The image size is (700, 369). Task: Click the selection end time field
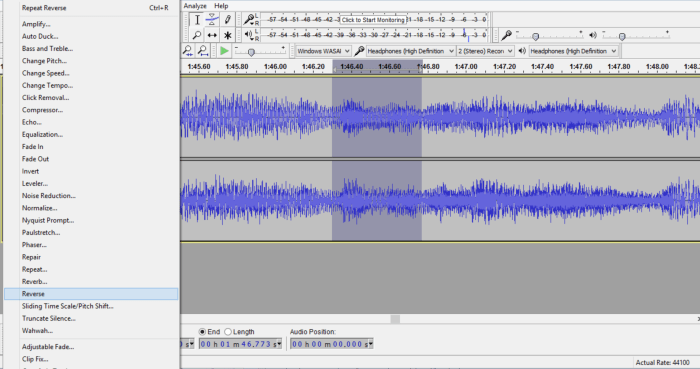241,344
